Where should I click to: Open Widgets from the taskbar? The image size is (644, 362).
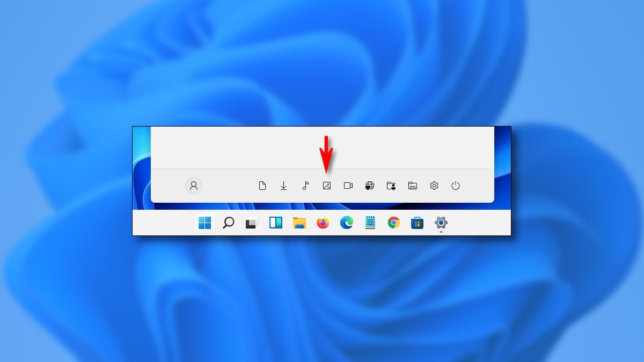tap(276, 223)
